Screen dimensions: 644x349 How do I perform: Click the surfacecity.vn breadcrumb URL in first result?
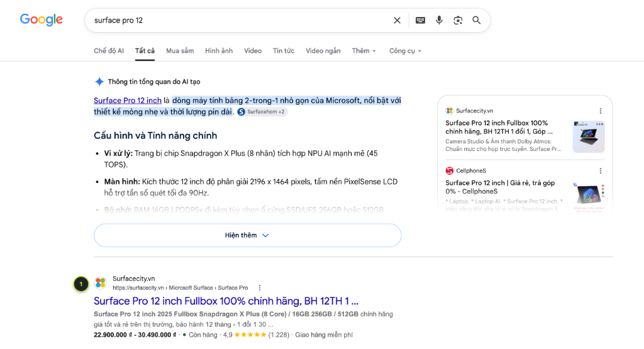point(180,288)
